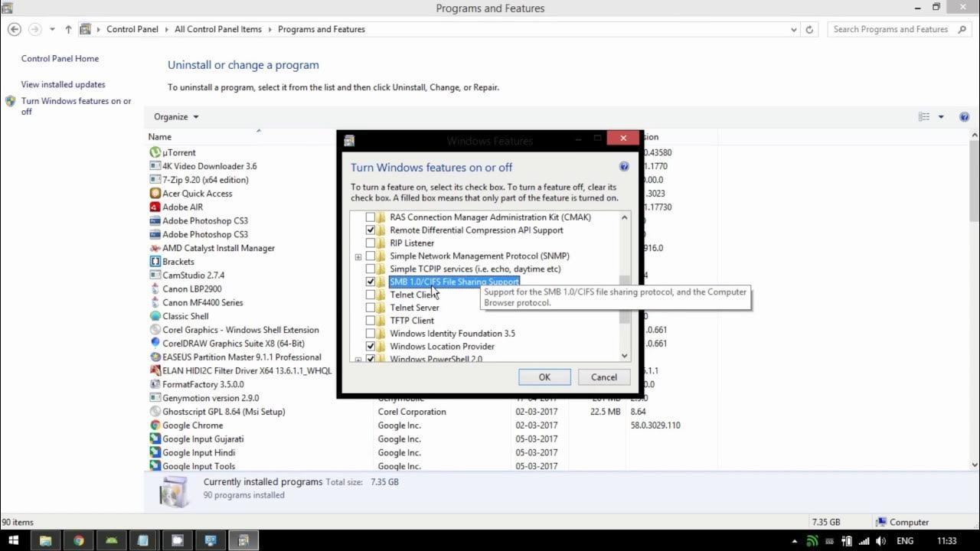Image resolution: width=980 pixels, height=551 pixels.
Task: Click the Classic Shell icon
Action: (155, 316)
